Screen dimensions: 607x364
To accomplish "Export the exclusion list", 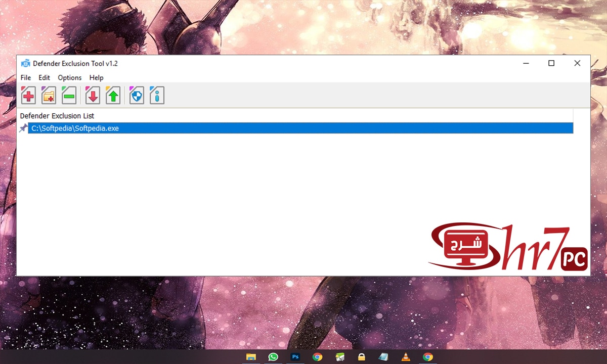I will [112, 95].
